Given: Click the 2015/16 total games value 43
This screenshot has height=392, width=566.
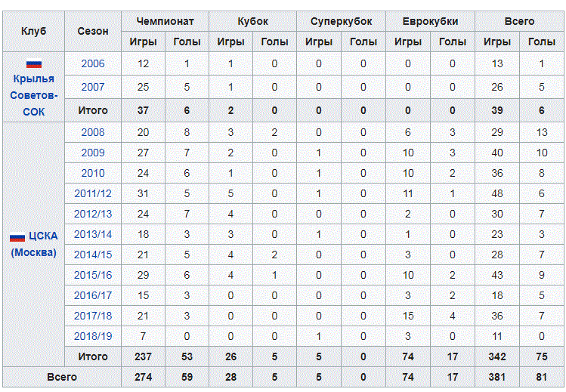Looking at the screenshot, I should click(497, 275).
